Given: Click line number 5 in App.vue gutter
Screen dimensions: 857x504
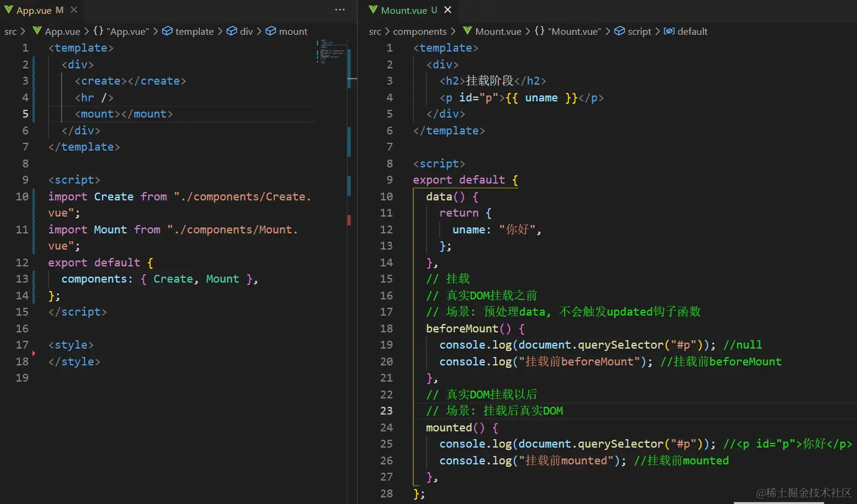Looking at the screenshot, I should click(25, 114).
